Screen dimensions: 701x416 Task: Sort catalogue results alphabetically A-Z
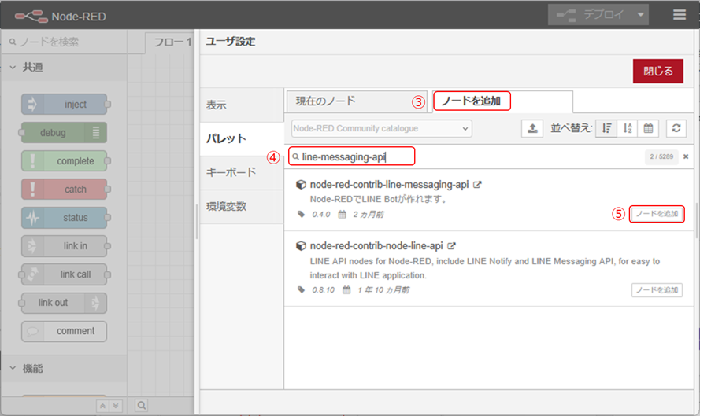click(x=627, y=129)
